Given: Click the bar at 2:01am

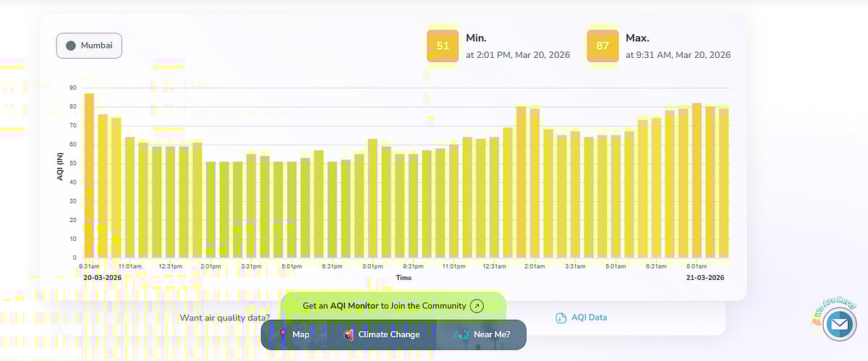Looking at the screenshot, I should pyautogui.click(x=535, y=182).
